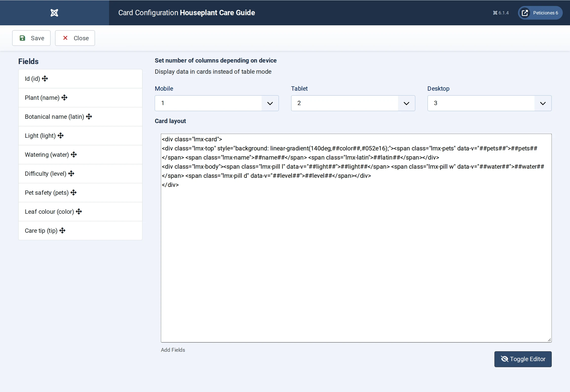Image resolution: width=570 pixels, height=392 pixels.
Task: Select the Plant (name) field text
Action: (x=42, y=98)
